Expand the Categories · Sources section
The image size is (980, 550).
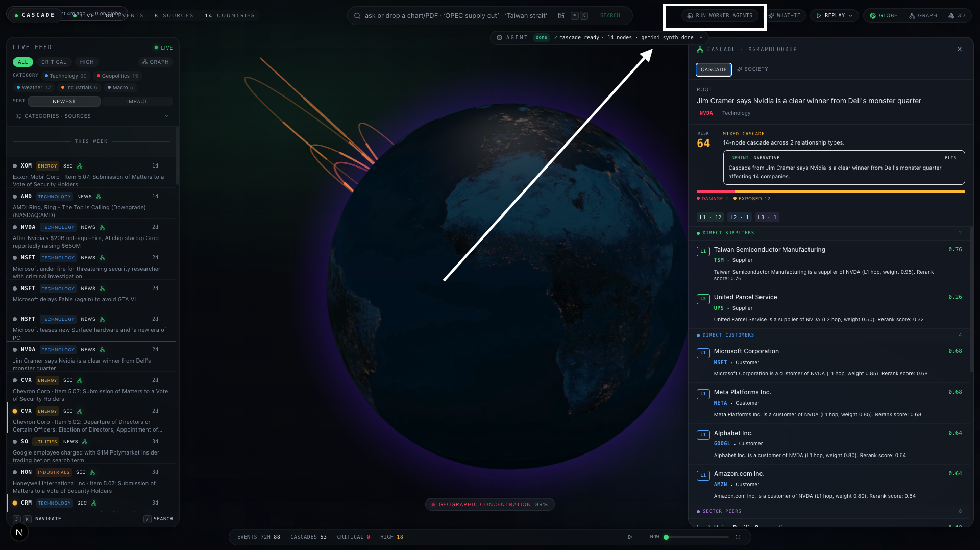click(92, 116)
